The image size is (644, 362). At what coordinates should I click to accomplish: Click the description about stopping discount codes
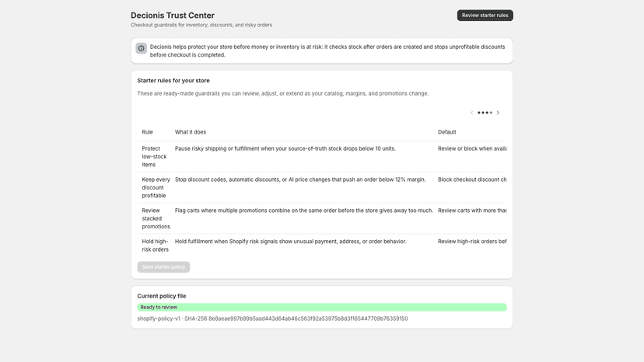point(300,179)
